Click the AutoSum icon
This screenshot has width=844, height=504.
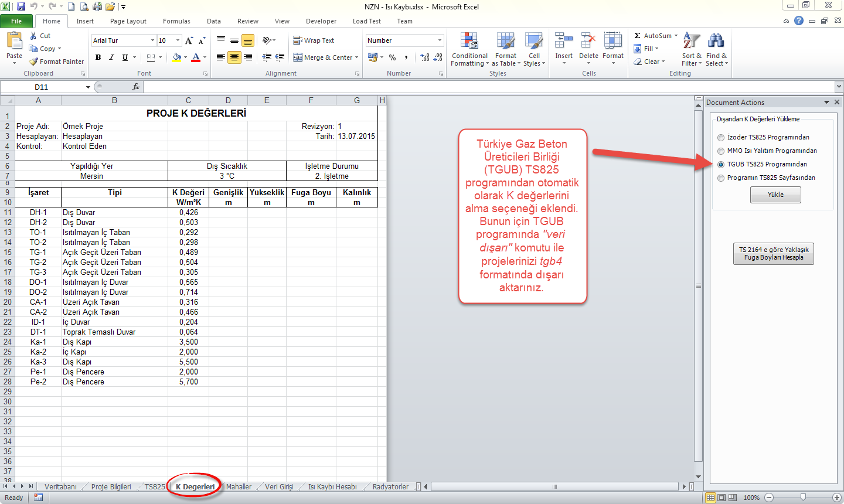coord(638,36)
